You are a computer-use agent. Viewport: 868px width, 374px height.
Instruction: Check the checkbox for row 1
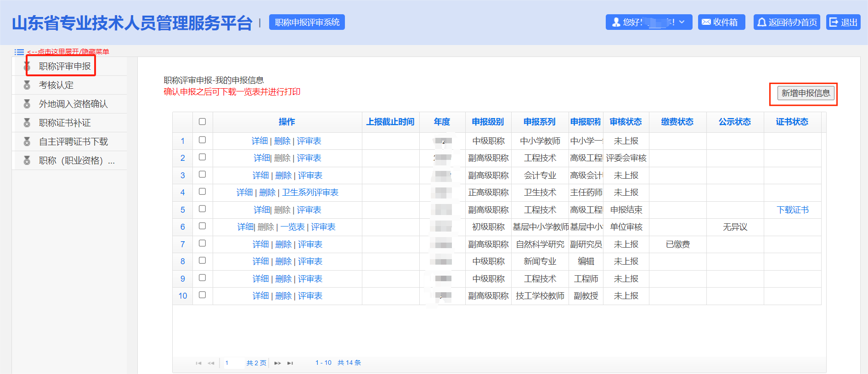pos(202,140)
